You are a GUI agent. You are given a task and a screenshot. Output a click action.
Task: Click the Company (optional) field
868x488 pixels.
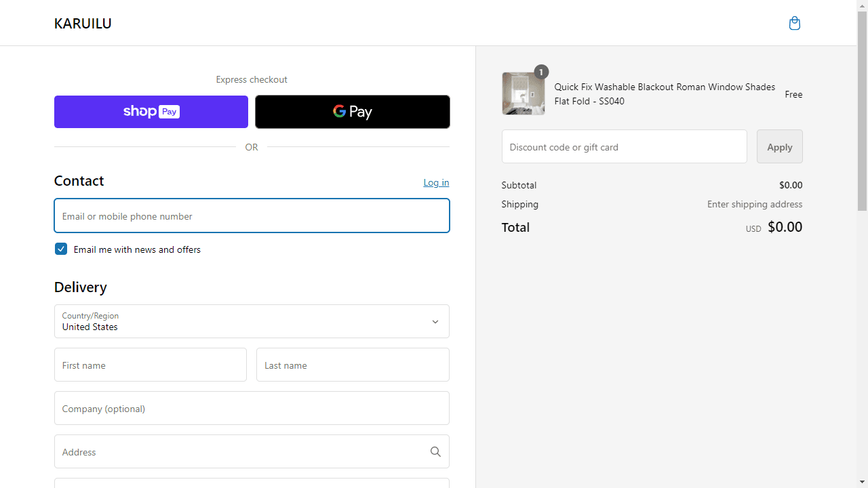(252, 408)
